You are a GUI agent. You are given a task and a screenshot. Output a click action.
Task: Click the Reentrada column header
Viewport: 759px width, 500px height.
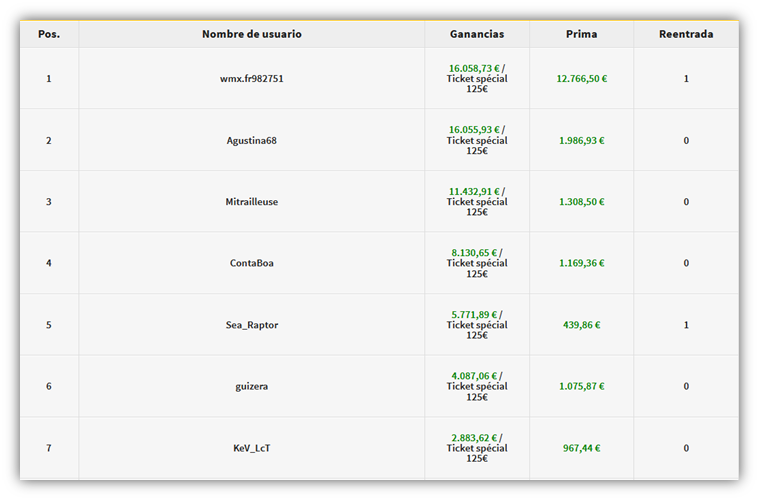(686, 34)
